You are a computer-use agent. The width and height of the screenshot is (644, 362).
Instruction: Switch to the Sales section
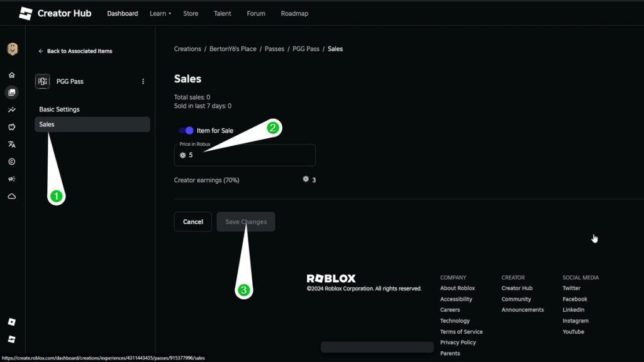47,124
